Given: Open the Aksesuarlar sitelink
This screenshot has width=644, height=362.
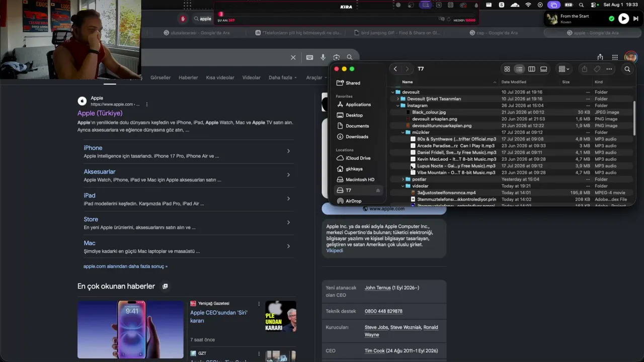Looking at the screenshot, I should 100,171.
